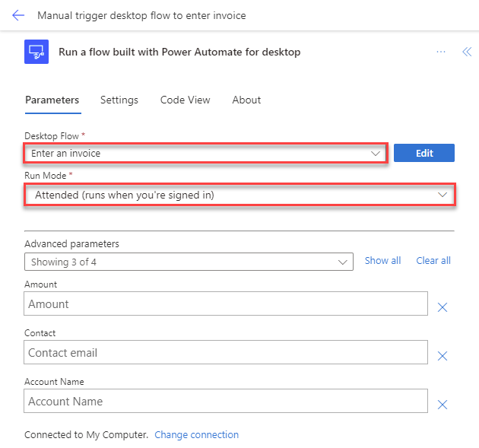This screenshot has width=479, height=448.
Task: Click the 'Run Mode' field label
Action: [x=45, y=176]
